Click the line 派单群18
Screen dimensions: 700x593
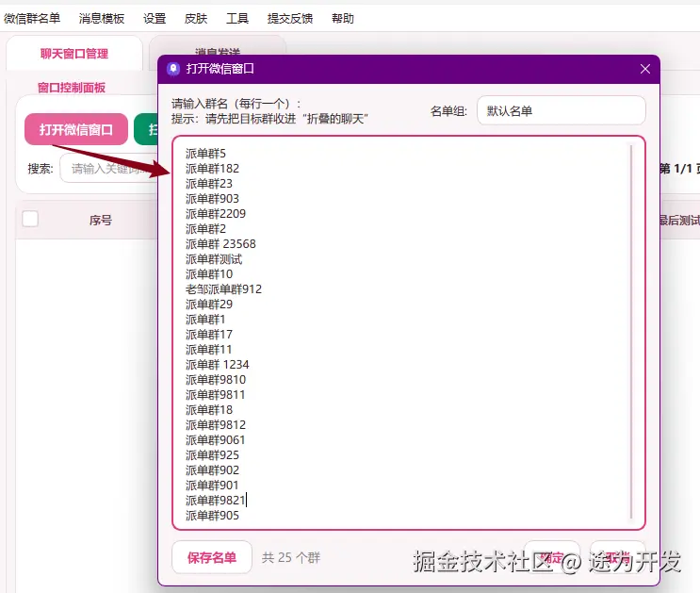click(x=209, y=410)
